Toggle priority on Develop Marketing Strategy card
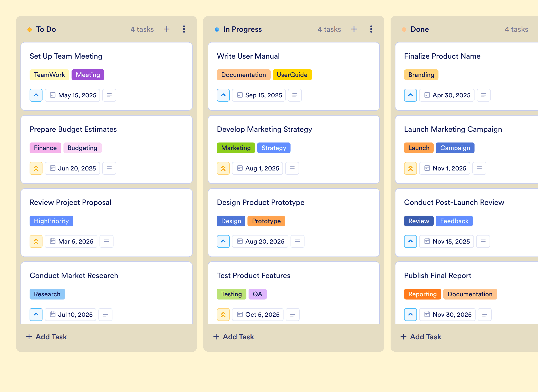This screenshot has width=538, height=392. (x=223, y=168)
